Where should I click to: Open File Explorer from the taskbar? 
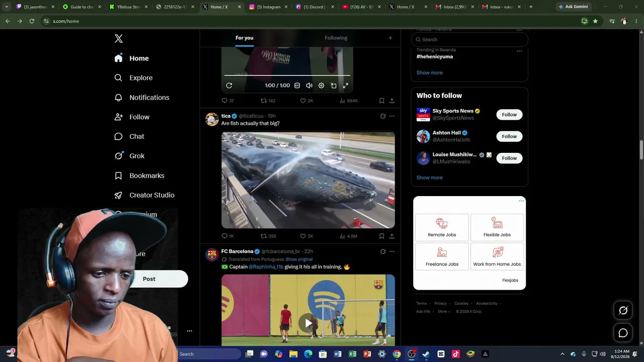coord(293,354)
